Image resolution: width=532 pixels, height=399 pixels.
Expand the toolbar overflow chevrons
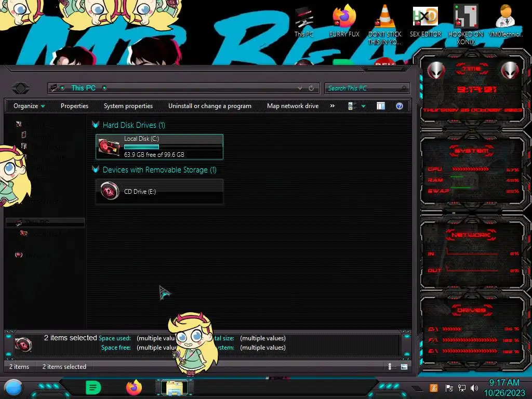click(x=332, y=106)
